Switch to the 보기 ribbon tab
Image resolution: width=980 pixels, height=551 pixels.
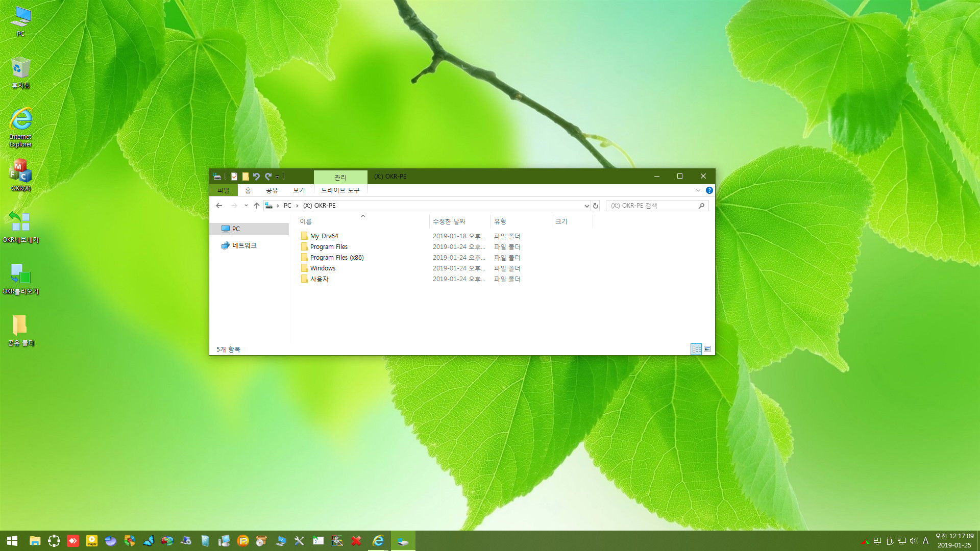pyautogui.click(x=299, y=190)
